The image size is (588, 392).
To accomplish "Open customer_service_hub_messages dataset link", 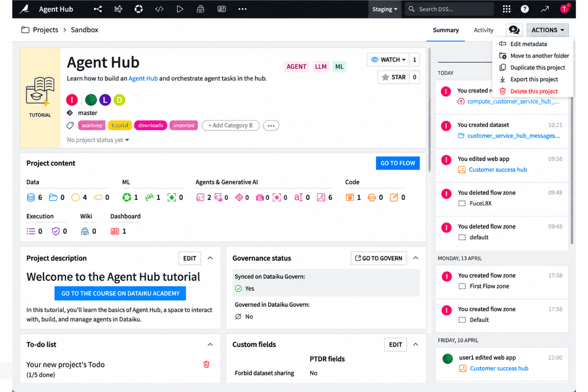I will pos(514,136).
